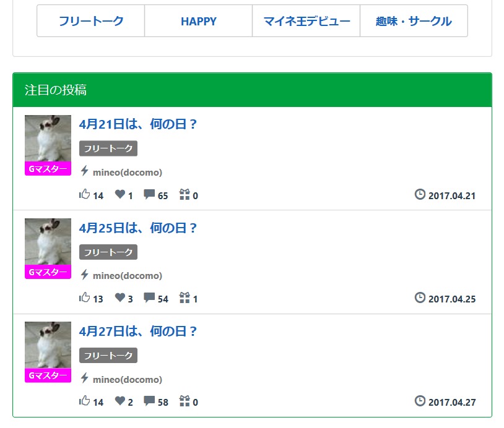Click comment bubble icon on the 4月21日 post

[149, 195]
